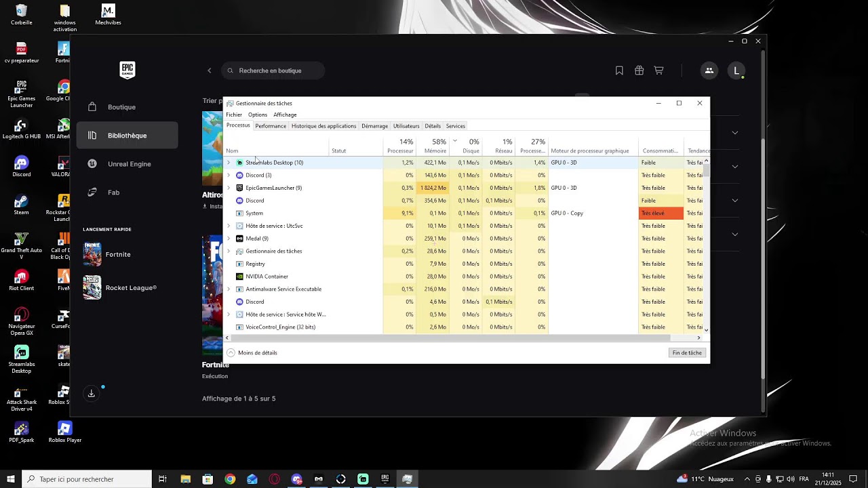Screen dimensions: 868x488
Task: Open Microsoft Store from the taskbar
Action: click(x=208, y=479)
